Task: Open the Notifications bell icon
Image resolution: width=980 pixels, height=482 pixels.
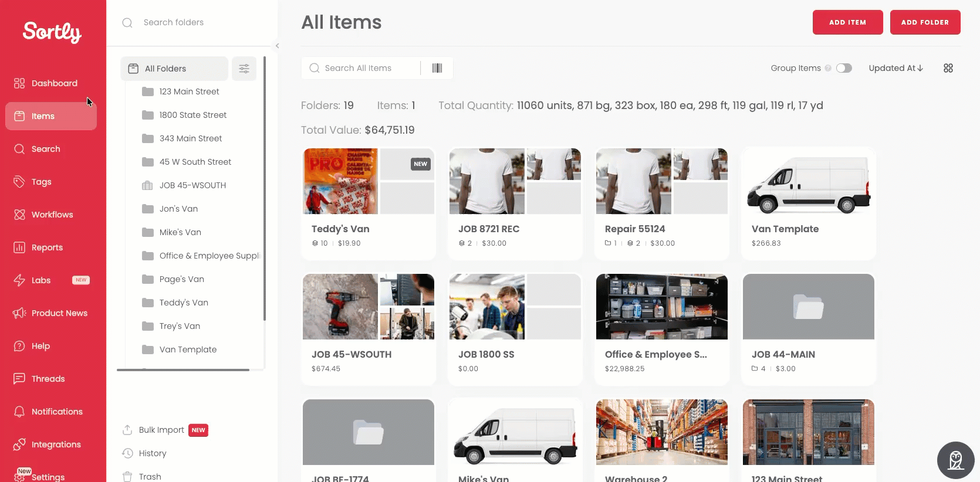Action: [x=19, y=412]
